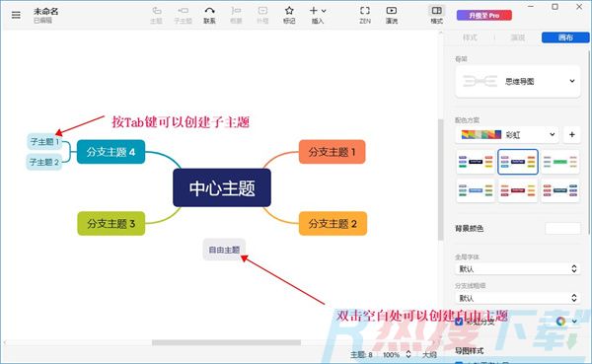The width and height of the screenshot is (592, 364).
Task: Start the 演说 pitch presentation mode
Action: pos(392,15)
